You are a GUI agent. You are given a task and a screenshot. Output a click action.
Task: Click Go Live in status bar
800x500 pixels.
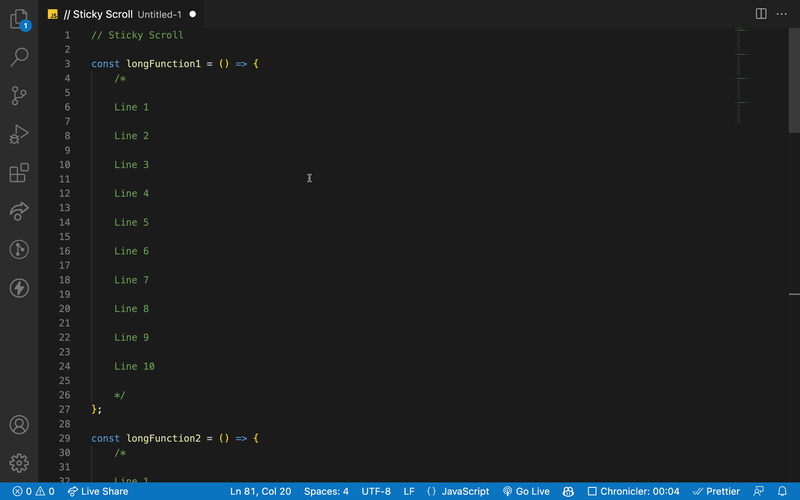point(527,491)
